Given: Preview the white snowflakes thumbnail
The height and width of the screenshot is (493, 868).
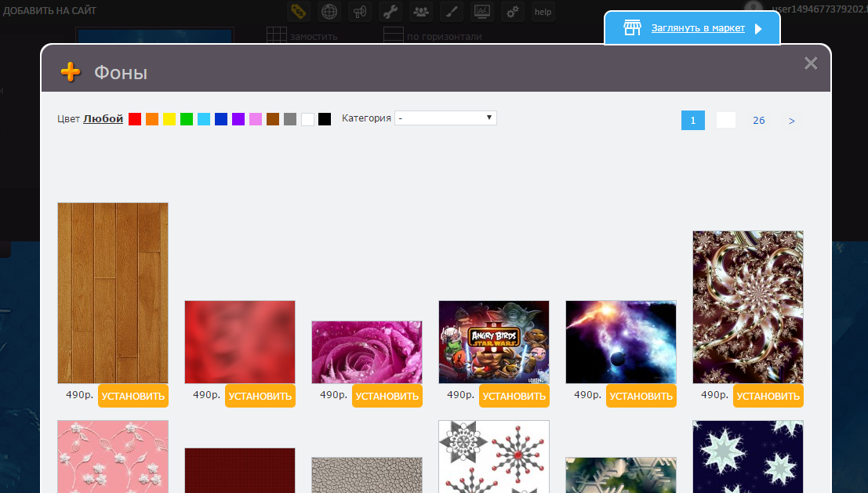Looking at the screenshot, I should tap(494, 456).
